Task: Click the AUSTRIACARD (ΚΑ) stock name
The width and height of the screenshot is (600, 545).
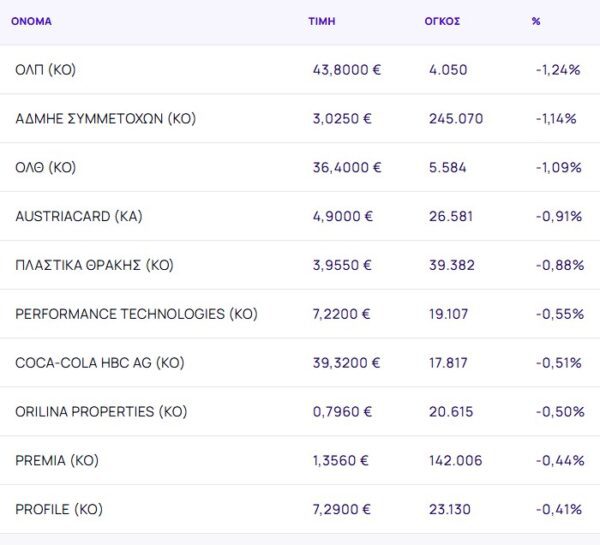Action: point(79,216)
